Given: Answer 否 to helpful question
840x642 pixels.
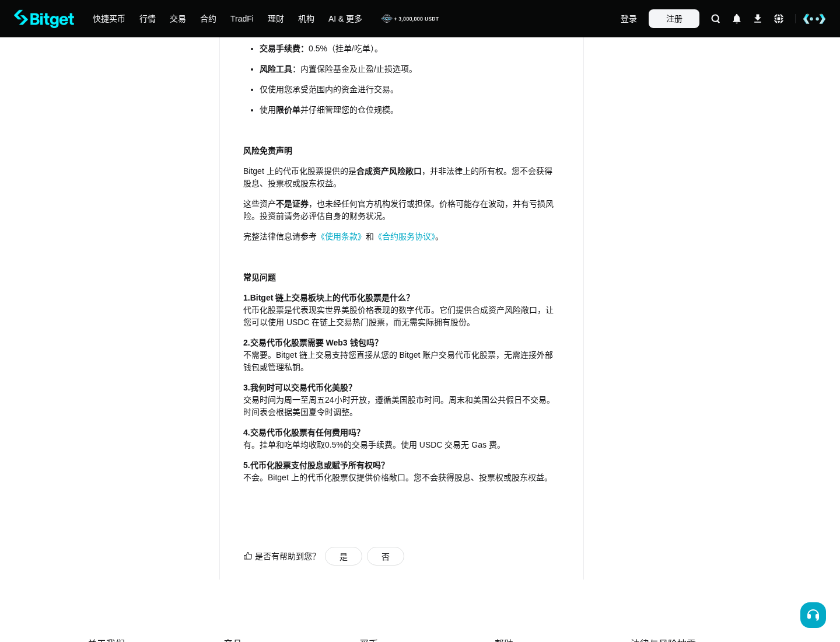Looking at the screenshot, I should [x=386, y=556].
